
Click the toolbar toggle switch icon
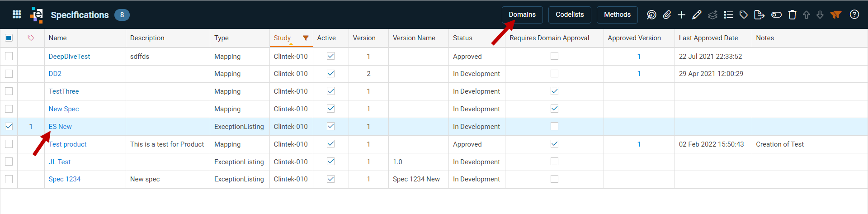point(776,15)
